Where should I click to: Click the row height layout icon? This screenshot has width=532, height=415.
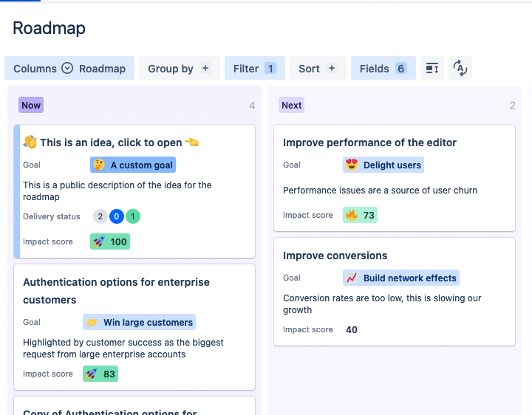432,68
